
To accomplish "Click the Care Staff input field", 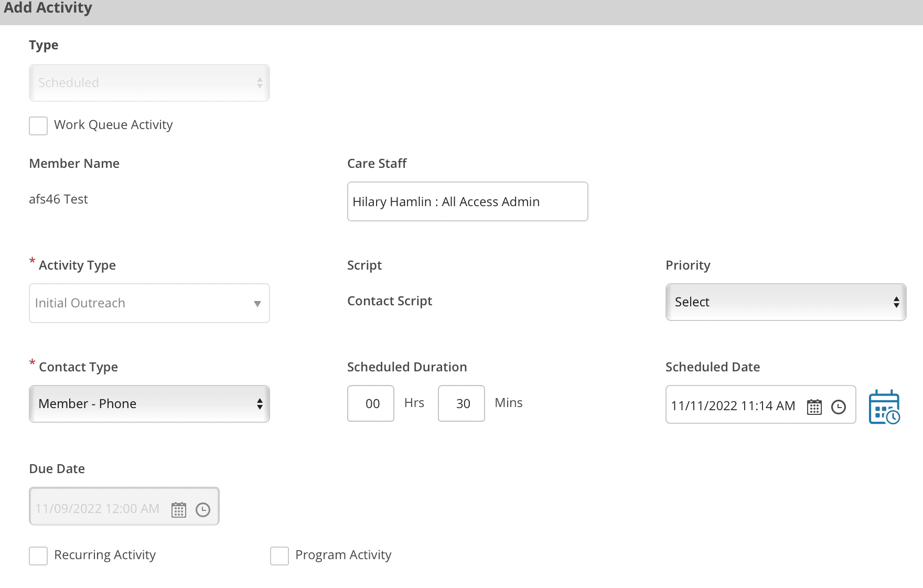I will 467,202.
